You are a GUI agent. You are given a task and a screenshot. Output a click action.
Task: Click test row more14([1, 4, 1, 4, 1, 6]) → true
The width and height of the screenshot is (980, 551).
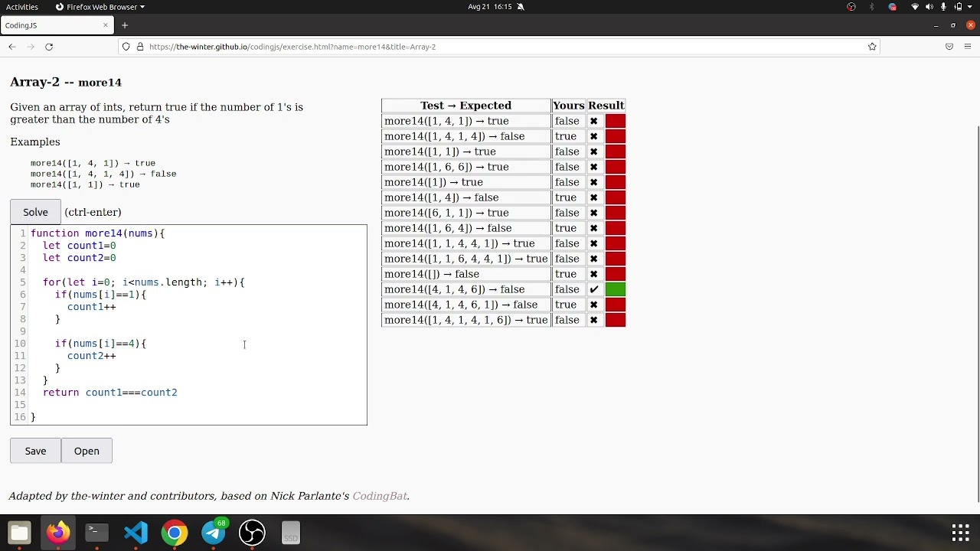465,320
